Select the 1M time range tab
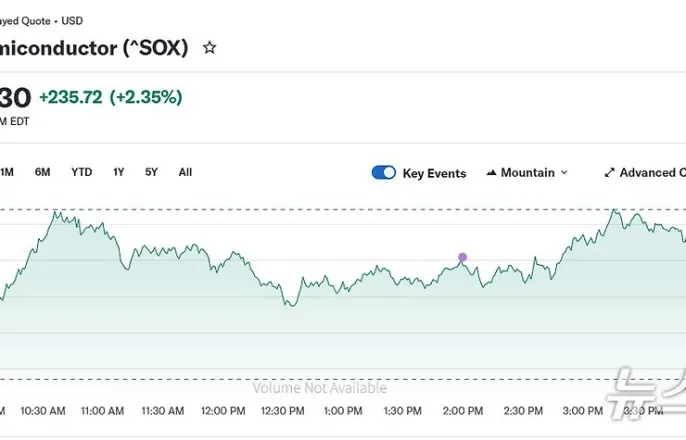 point(7,172)
